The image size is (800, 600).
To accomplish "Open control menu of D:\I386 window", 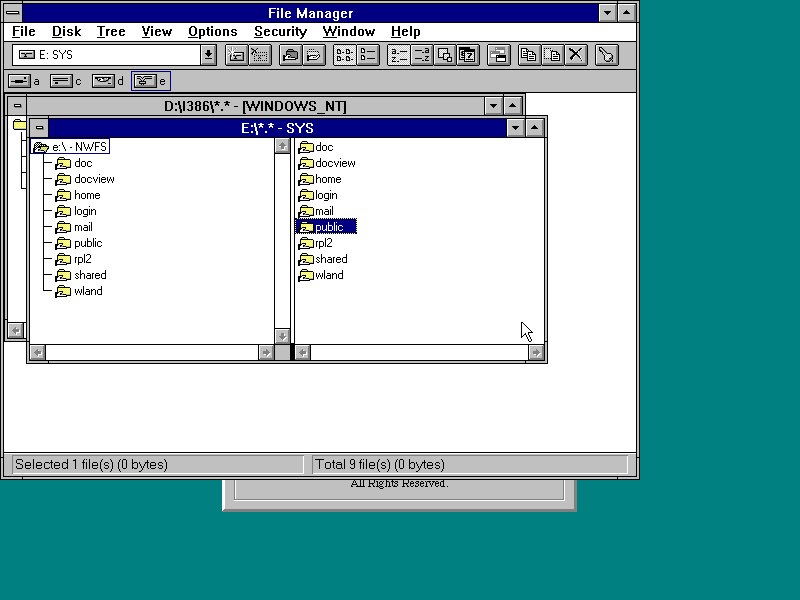I will [x=17, y=106].
